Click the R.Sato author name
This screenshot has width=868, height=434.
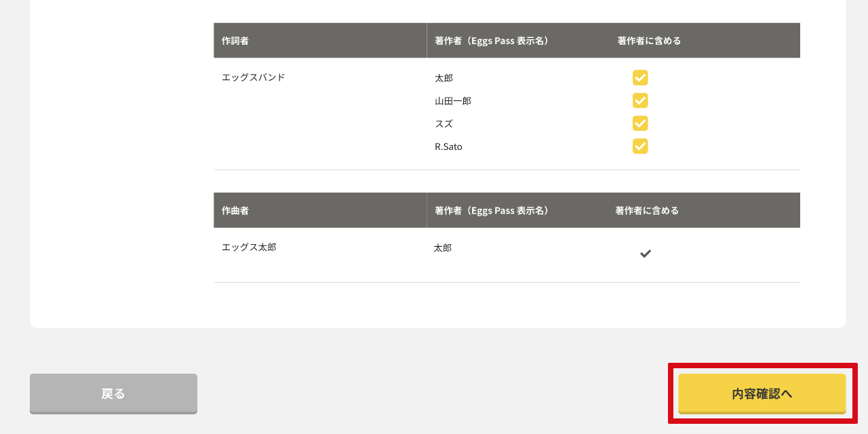point(448,146)
